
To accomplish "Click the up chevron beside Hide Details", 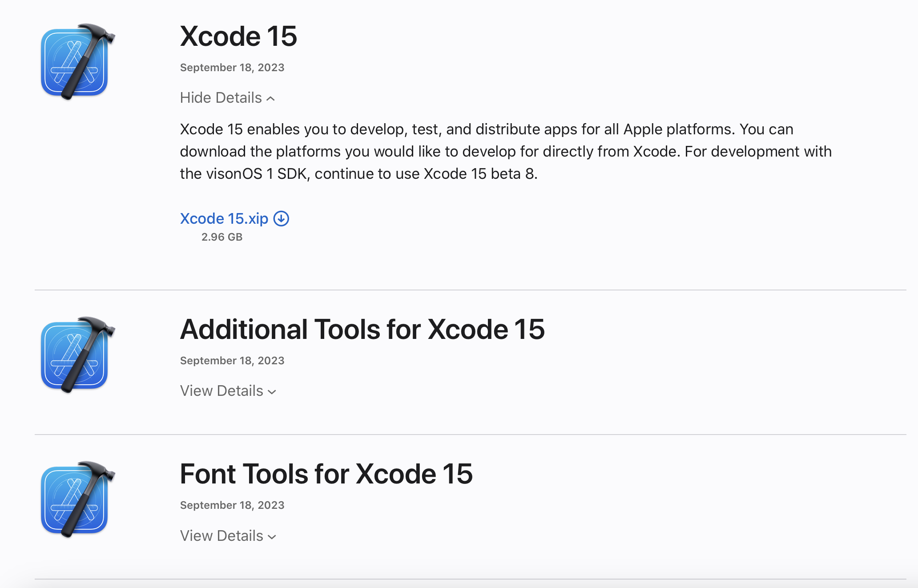I will [270, 99].
